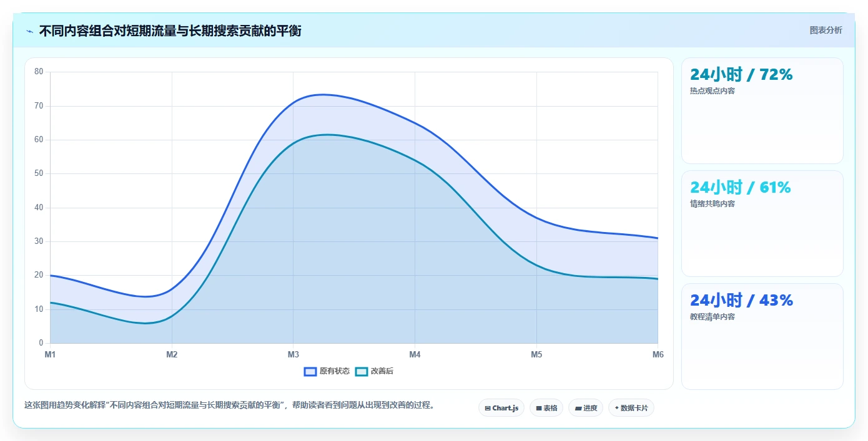Open the 教程清单内容 24小时 / 43% card
The width and height of the screenshot is (868, 441).
pos(762,337)
